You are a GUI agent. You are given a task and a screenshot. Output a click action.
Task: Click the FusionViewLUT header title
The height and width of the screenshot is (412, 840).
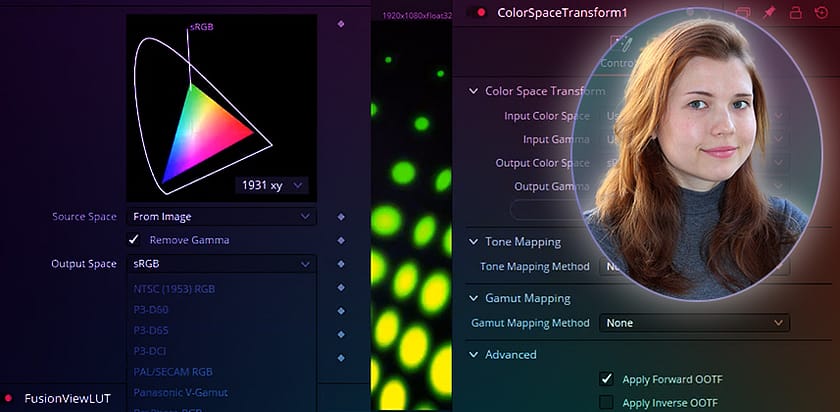pyautogui.click(x=68, y=398)
